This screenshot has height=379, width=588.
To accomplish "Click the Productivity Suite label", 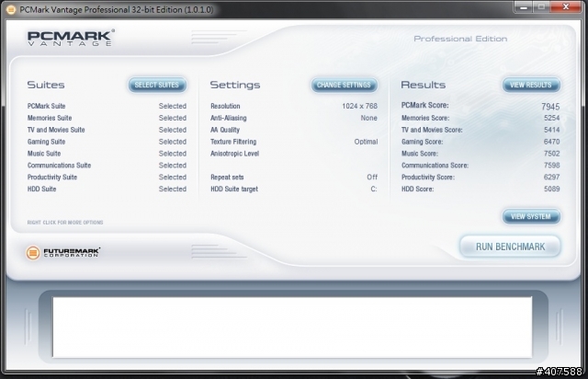I will coord(52,177).
